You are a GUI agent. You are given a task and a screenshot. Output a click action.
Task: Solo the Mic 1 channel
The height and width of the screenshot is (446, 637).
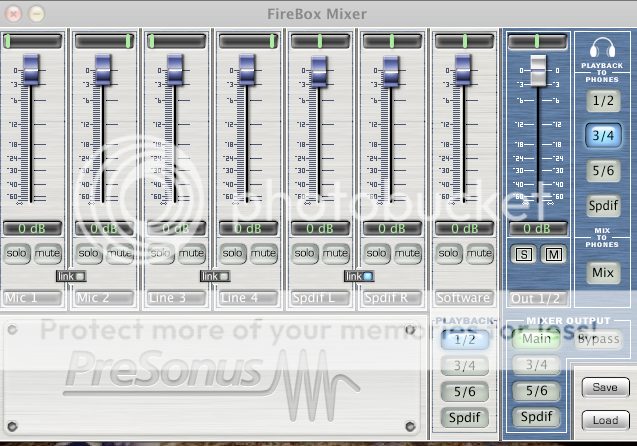[16, 253]
